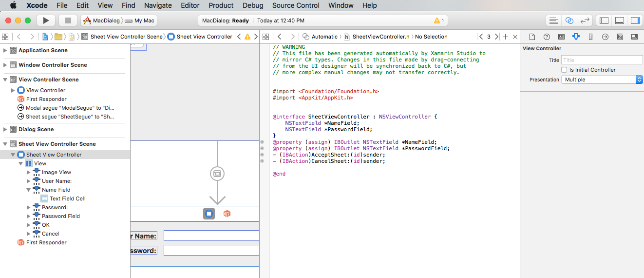
Task: Toggle the navigator panel visibility
Action: coord(604,20)
